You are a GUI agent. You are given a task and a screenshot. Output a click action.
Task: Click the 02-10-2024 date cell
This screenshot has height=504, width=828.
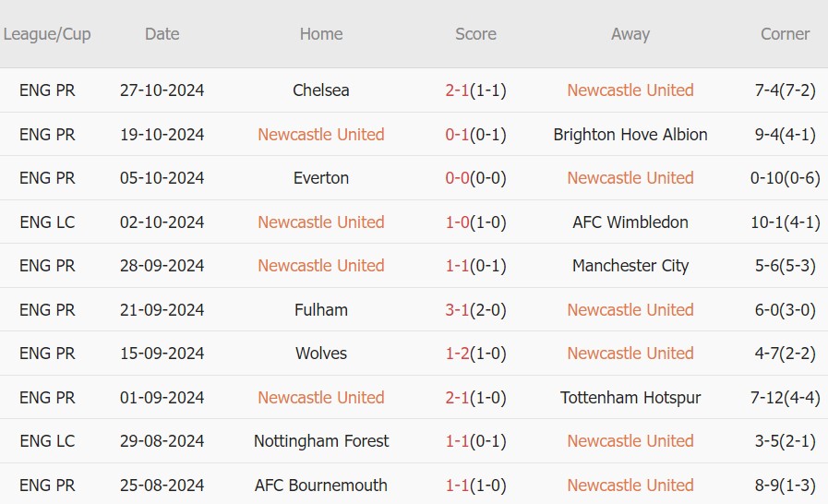(x=162, y=222)
